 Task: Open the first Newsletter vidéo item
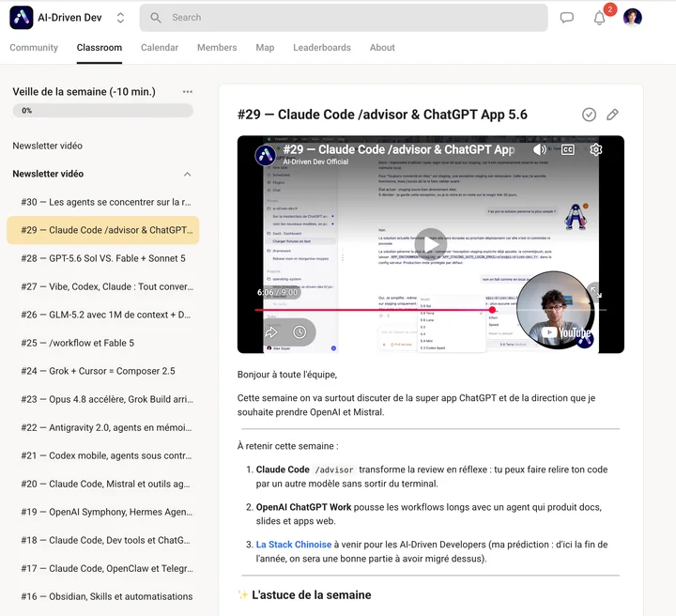48,146
